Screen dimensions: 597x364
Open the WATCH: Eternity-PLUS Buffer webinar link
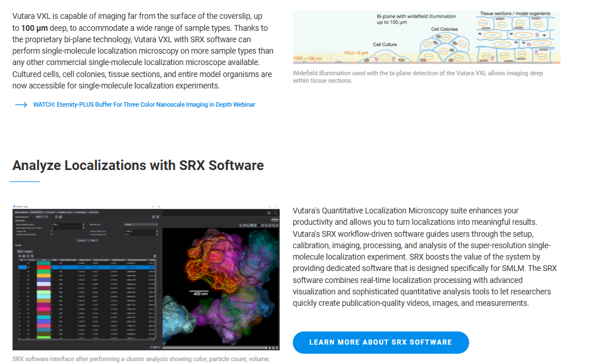tap(144, 105)
